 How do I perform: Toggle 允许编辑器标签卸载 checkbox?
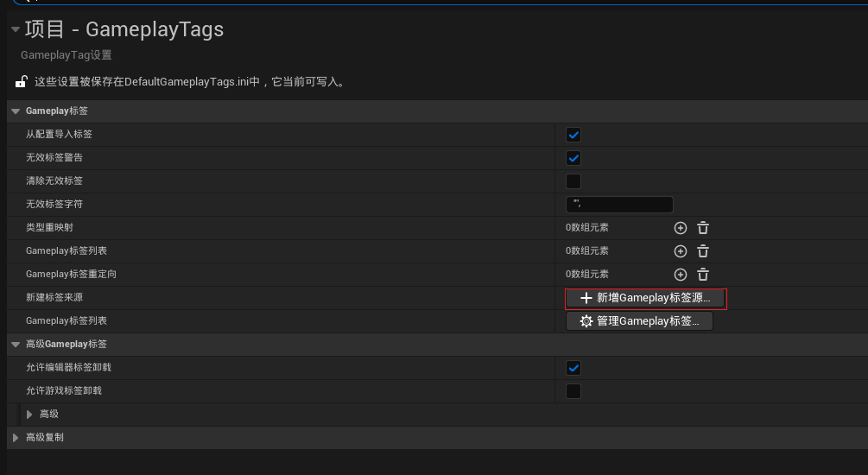point(573,368)
